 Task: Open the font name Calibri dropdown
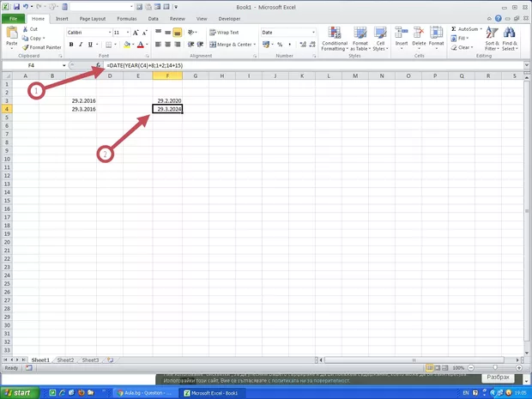click(110, 33)
